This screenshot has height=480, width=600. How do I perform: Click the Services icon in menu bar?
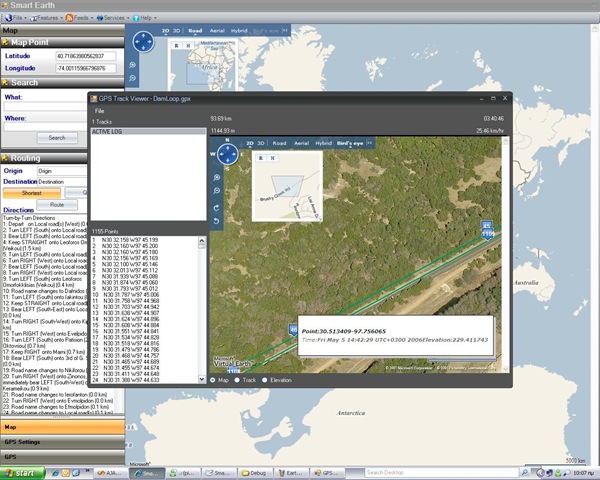click(100, 18)
